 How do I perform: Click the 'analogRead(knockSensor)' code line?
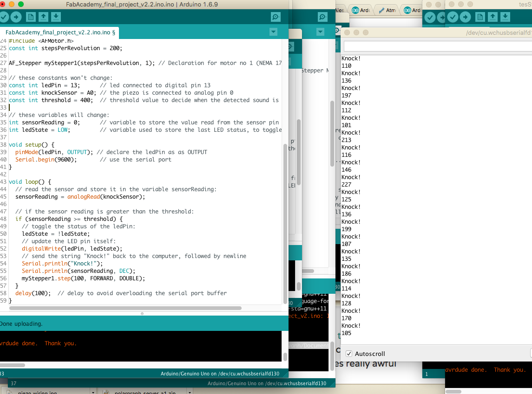click(x=80, y=197)
